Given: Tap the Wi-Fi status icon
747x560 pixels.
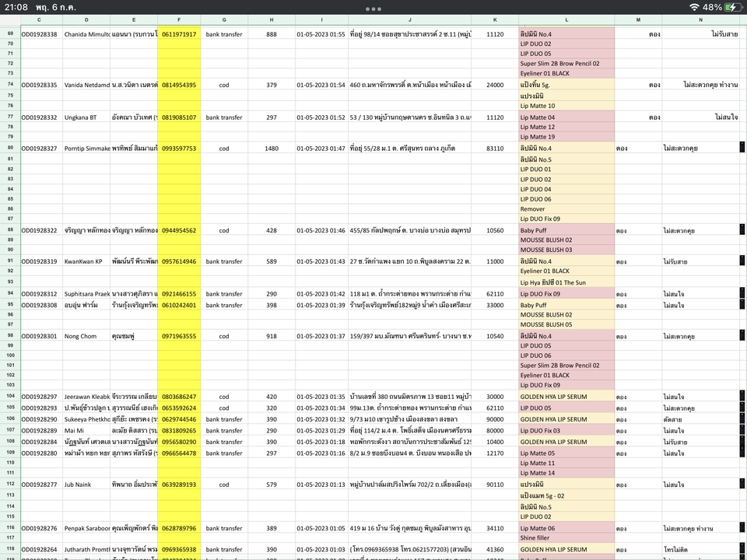Looking at the screenshot, I should 694,7.
